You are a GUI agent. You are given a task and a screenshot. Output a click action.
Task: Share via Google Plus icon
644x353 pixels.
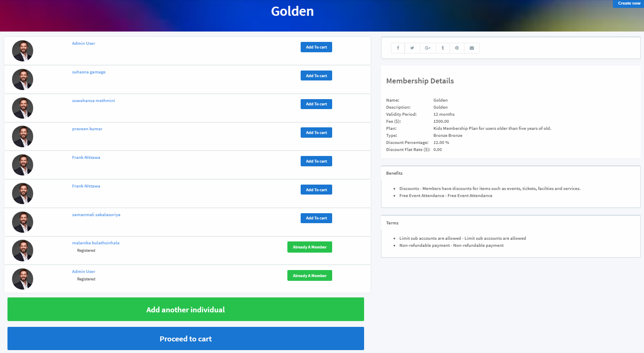point(428,48)
